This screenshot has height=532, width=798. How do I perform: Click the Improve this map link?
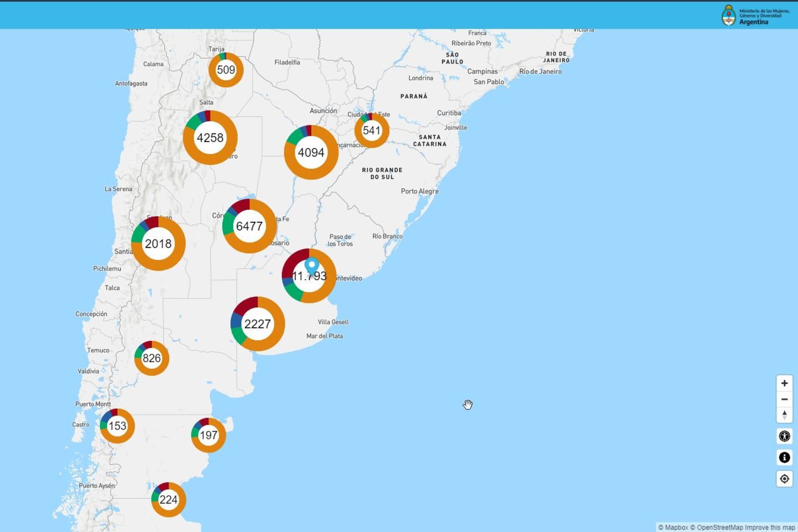770,527
